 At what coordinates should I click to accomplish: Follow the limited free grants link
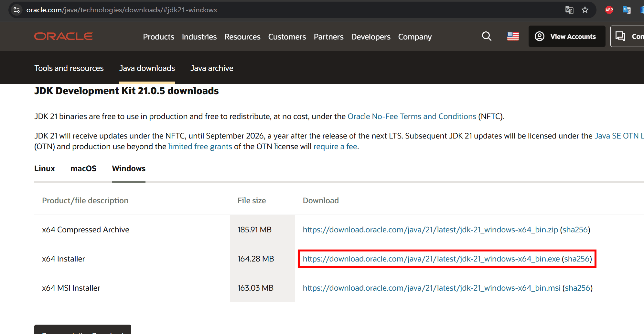click(200, 147)
